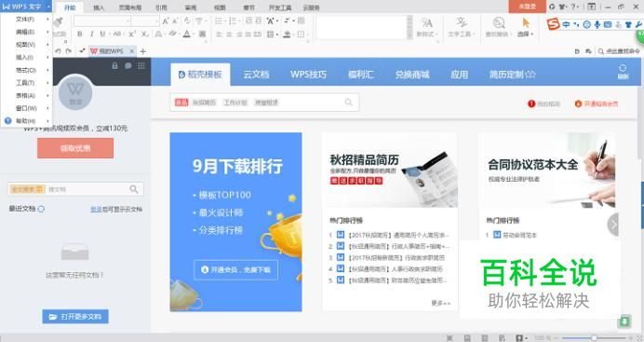Click the 打开更多文档 button

[x=75, y=317]
